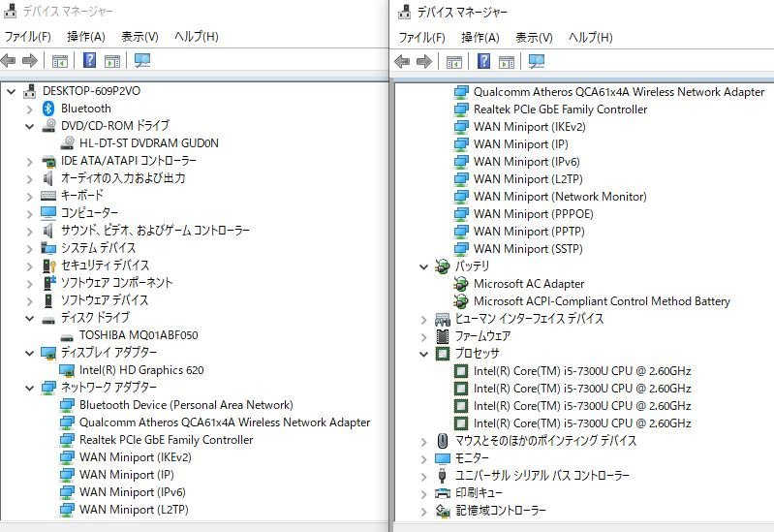The height and width of the screenshot is (532, 774).
Task: Collapse the ディスプレイ アダプター category
Action: tap(30, 353)
